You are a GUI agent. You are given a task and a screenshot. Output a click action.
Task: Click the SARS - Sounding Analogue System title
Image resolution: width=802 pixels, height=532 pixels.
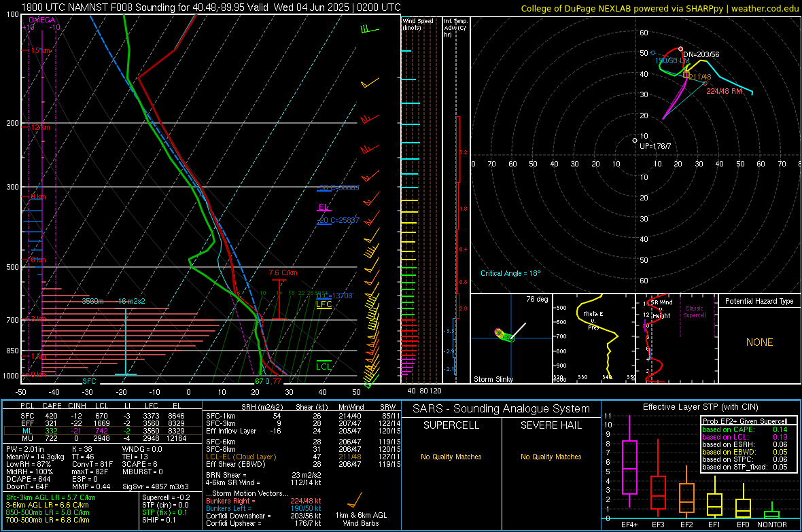tap(501, 409)
